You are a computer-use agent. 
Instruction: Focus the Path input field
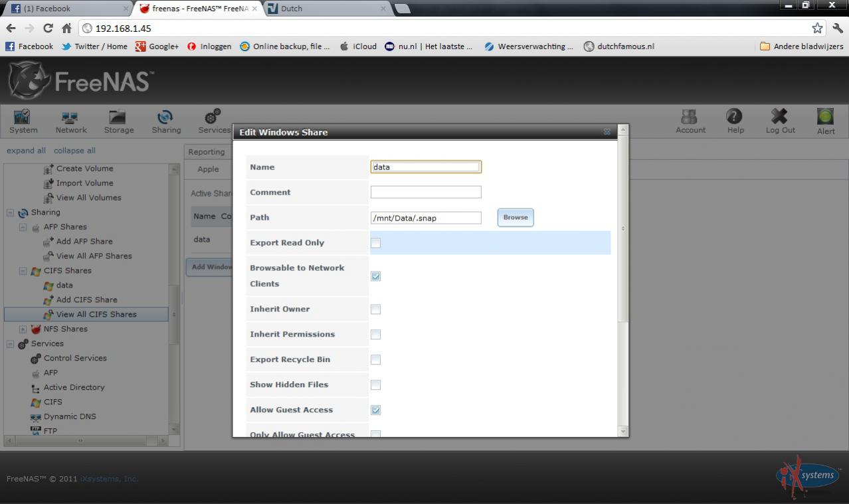point(426,217)
